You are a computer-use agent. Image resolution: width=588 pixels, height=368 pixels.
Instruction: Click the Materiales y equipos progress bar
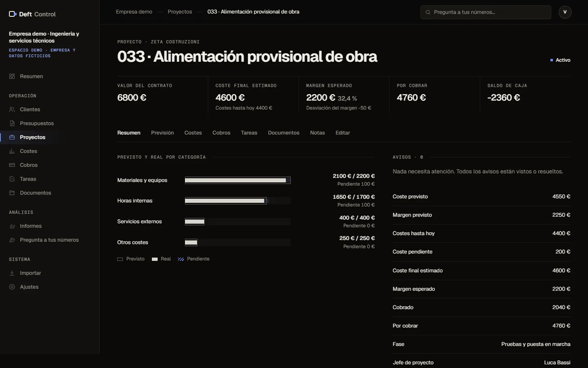(238, 180)
